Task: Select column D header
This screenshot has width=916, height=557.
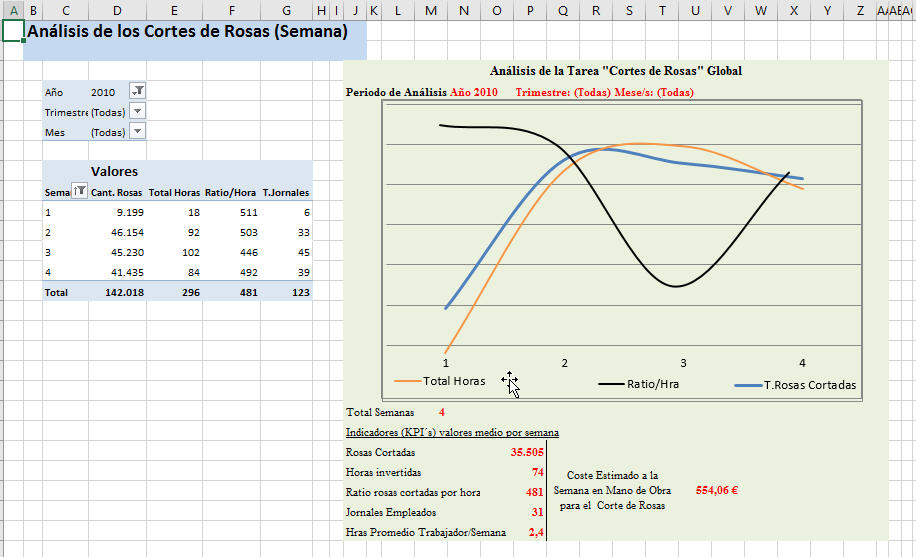Action: (118, 10)
